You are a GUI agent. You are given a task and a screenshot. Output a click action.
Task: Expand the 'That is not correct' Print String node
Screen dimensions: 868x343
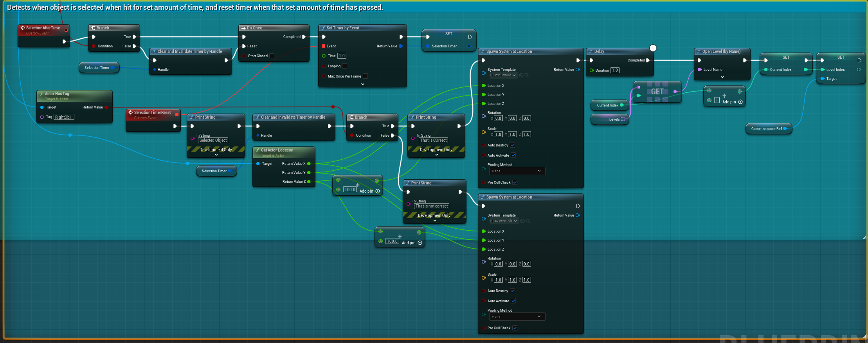point(435,221)
